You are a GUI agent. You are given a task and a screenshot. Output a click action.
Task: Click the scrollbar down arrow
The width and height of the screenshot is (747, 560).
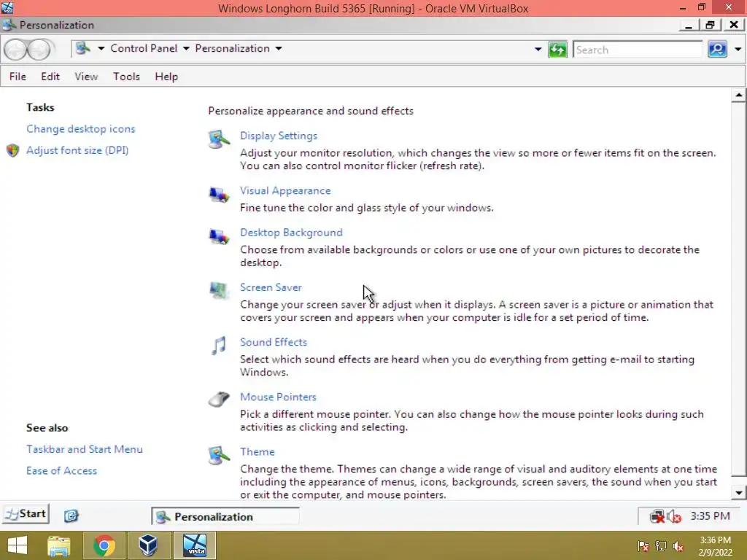[x=738, y=493]
